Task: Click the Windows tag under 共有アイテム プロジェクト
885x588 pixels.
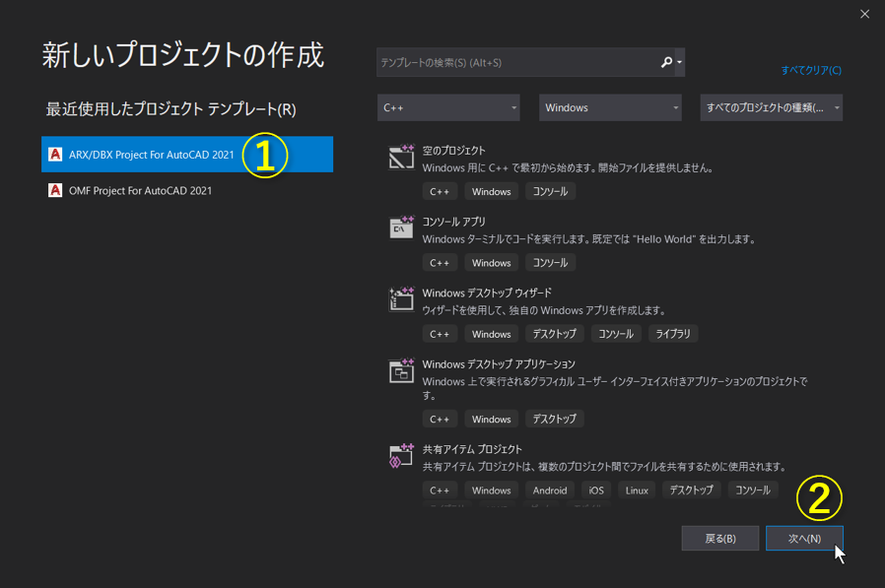Action: [491, 490]
